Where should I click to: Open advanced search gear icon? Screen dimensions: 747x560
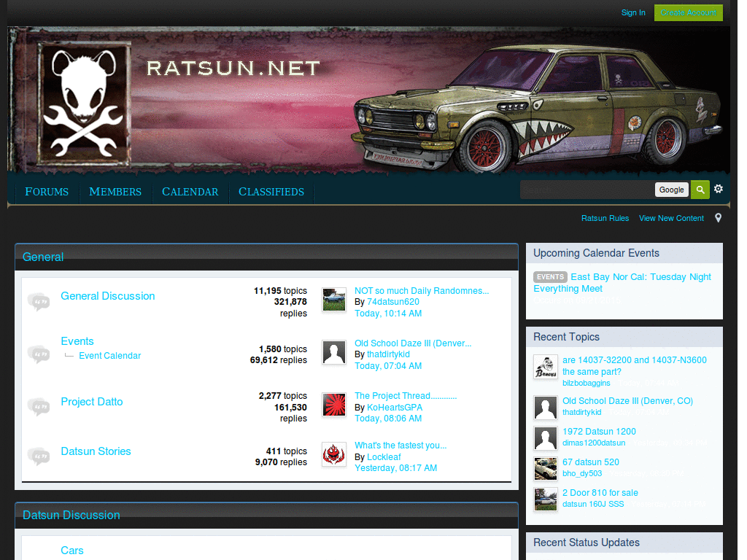pos(719,189)
